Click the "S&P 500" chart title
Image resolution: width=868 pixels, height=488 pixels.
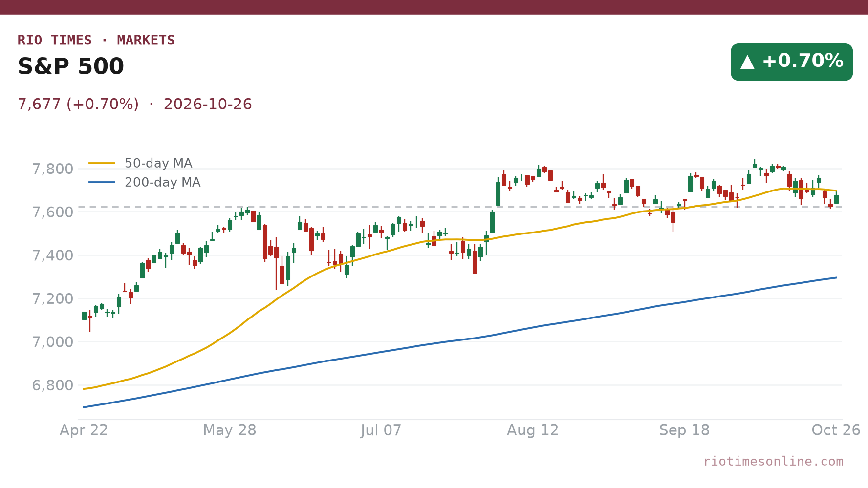[x=71, y=66]
